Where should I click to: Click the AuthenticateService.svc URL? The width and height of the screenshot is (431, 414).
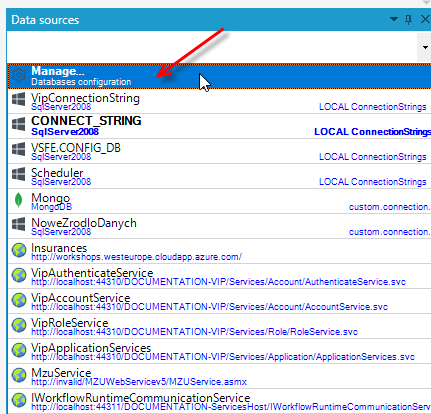[218, 282]
